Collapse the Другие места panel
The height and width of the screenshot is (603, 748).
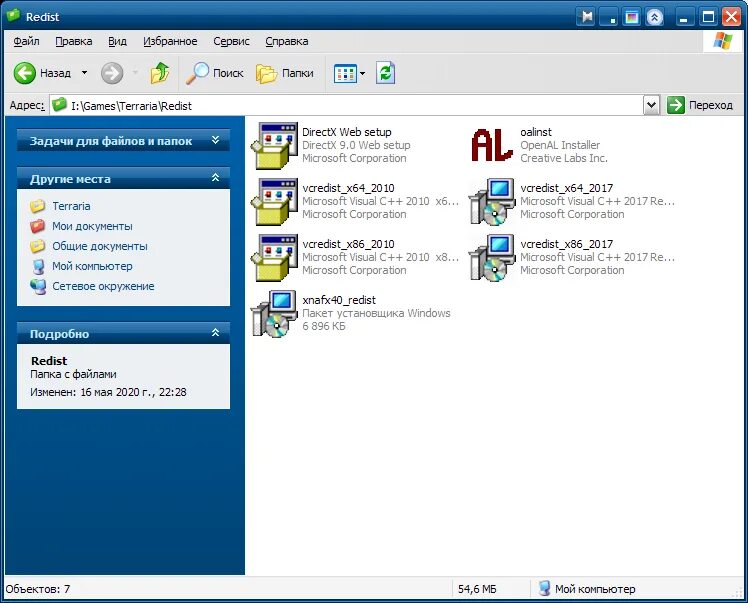click(x=215, y=178)
